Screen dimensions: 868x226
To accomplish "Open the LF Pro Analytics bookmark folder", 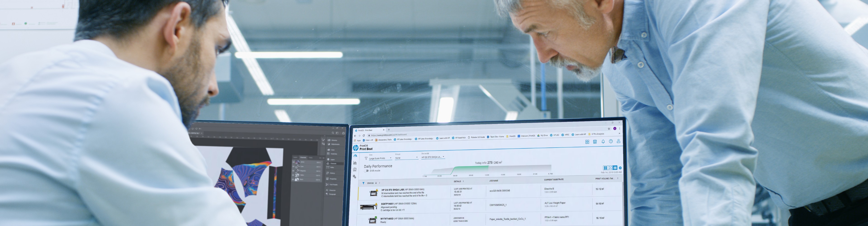I will click(x=597, y=134).
